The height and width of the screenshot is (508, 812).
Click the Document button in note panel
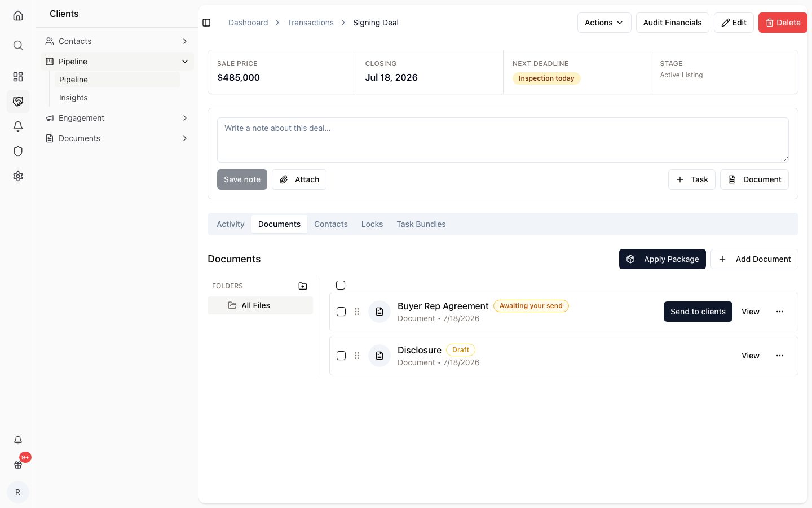tap(754, 179)
